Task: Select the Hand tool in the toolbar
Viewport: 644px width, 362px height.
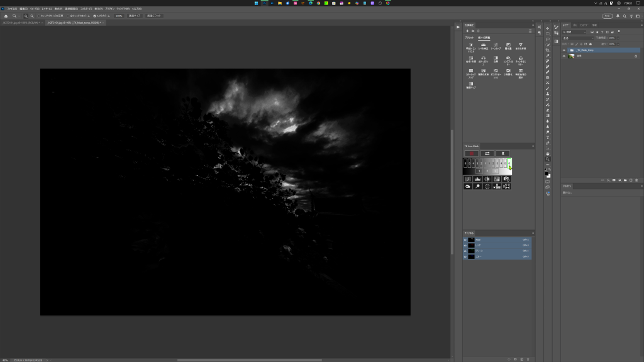Action: pyautogui.click(x=548, y=153)
